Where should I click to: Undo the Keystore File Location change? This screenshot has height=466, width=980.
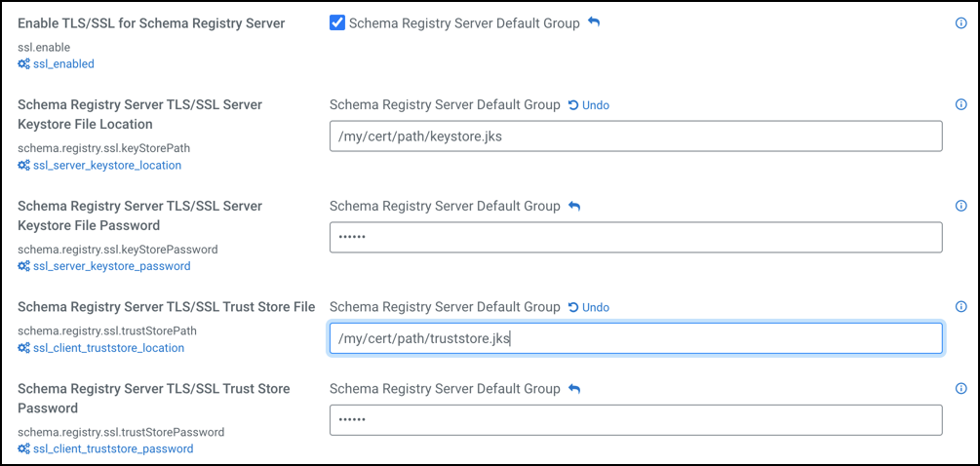click(589, 105)
